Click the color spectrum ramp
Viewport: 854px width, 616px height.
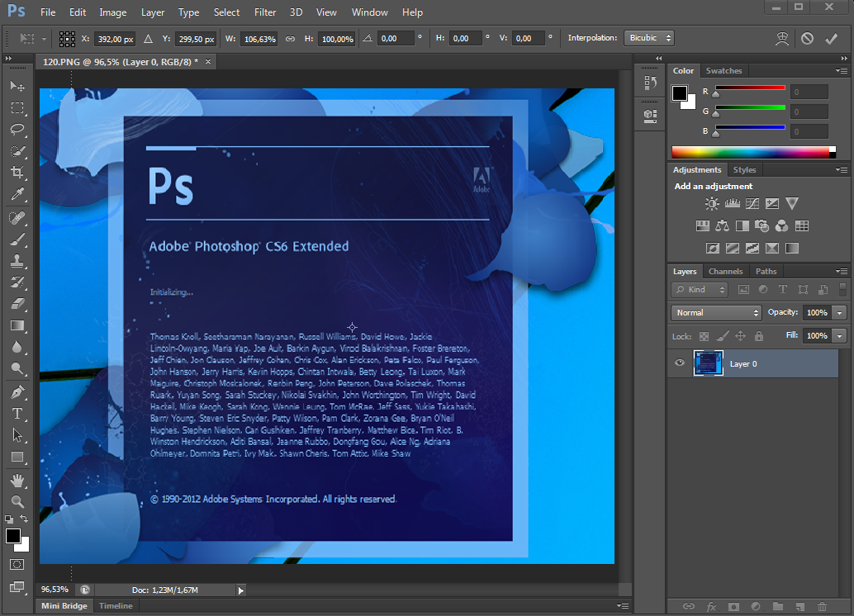pos(750,152)
